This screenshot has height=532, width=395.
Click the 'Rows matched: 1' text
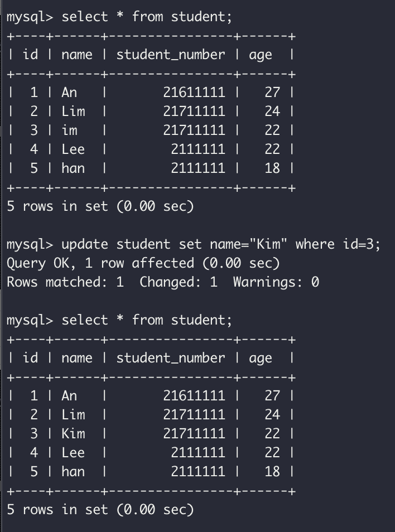point(65,282)
